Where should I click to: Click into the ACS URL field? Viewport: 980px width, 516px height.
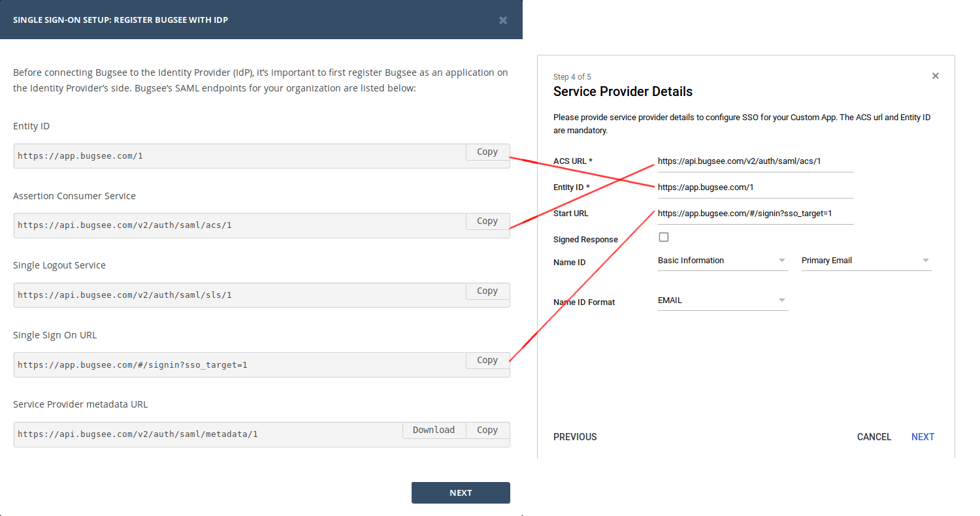pyautogui.click(x=755, y=161)
